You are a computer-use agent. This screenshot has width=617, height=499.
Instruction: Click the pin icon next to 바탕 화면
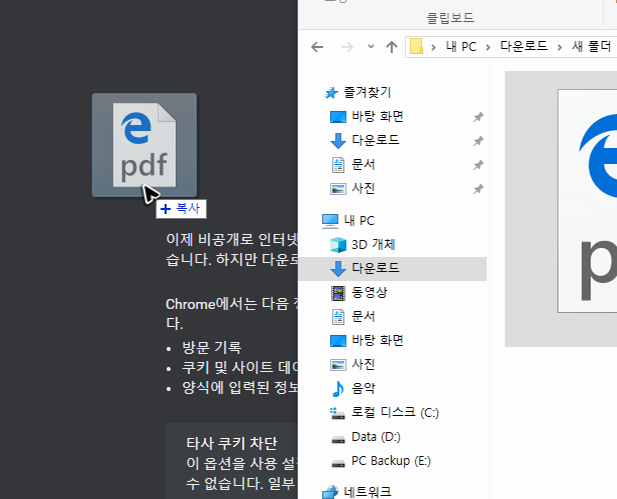click(x=478, y=117)
